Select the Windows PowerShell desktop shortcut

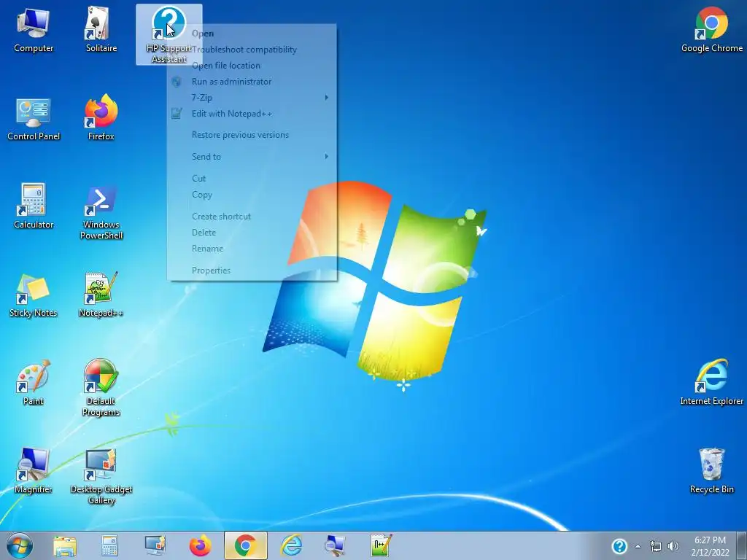point(101,212)
